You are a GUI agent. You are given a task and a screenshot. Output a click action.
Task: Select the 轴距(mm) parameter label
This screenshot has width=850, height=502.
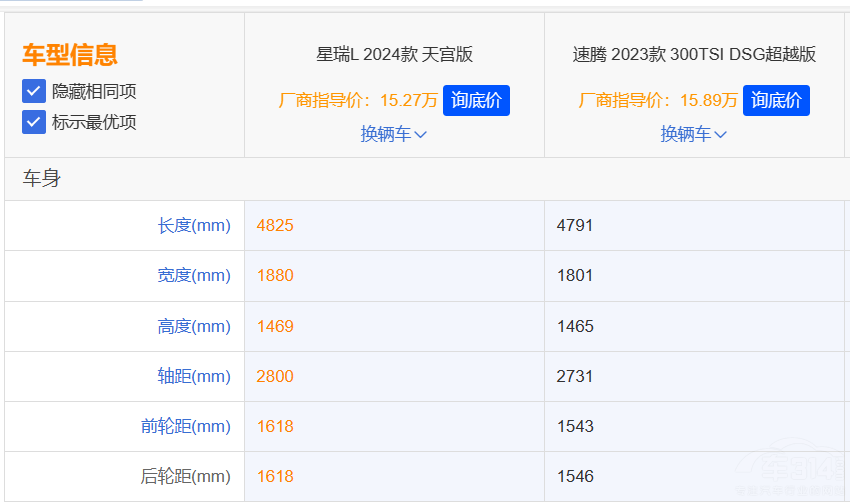[194, 376]
